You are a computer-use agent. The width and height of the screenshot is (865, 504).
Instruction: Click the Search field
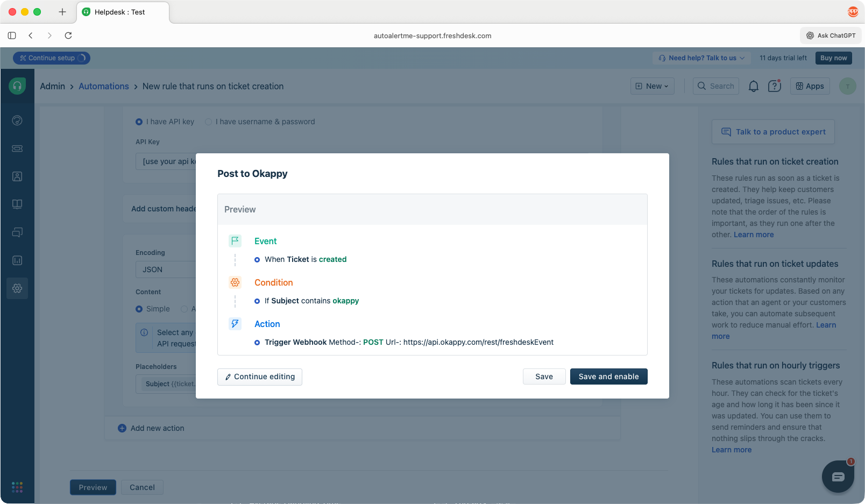tap(716, 86)
